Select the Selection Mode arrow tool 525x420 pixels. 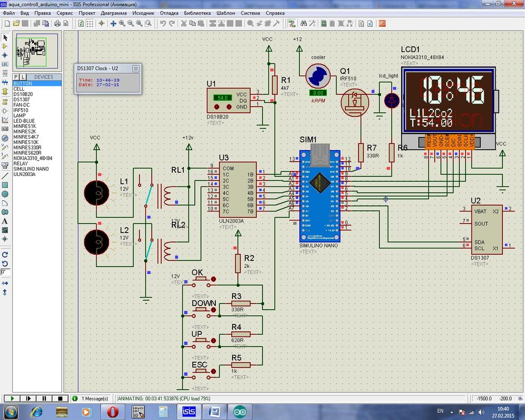pyautogui.click(x=5, y=38)
